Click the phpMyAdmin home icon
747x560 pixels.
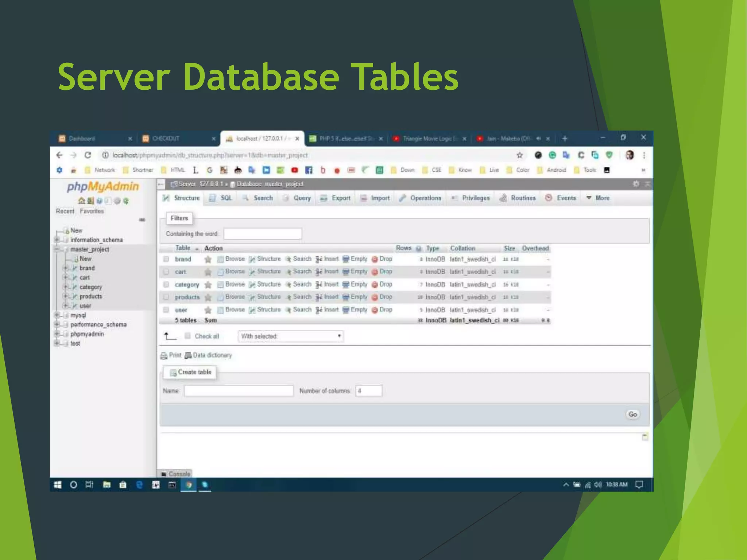click(x=81, y=201)
